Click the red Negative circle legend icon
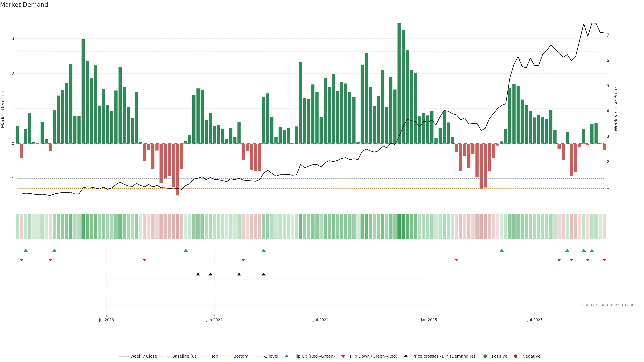The height and width of the screenshot is (362, 644). [x=516, y=356]
